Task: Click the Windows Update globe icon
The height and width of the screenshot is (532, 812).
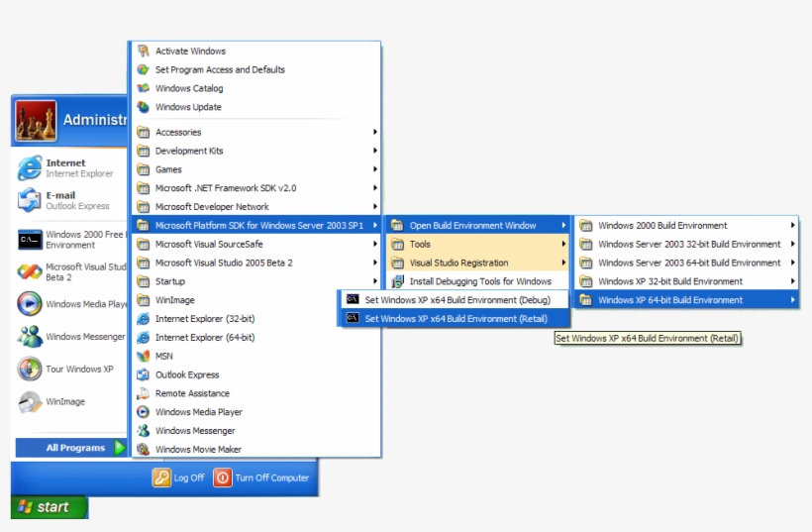Action: [x=144, y=107]
